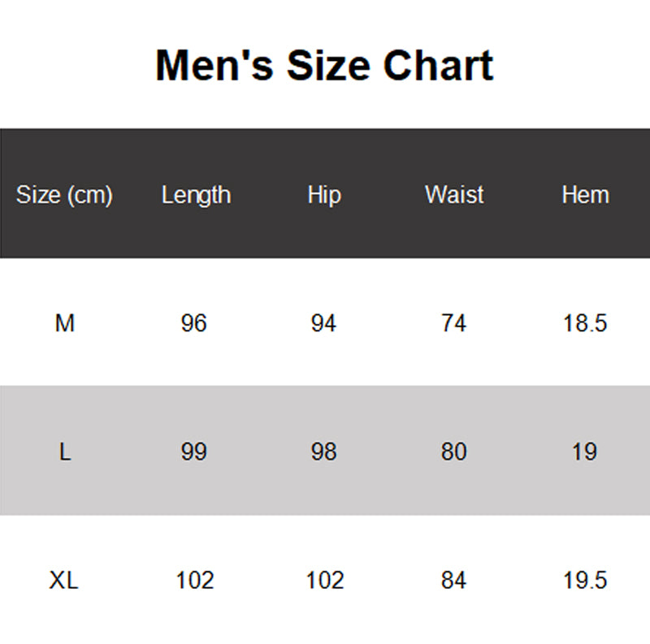The width and height of the screenshot is (650, 644).
Task: Click the M hem value 18.5
Action: (x=585, y=323)
